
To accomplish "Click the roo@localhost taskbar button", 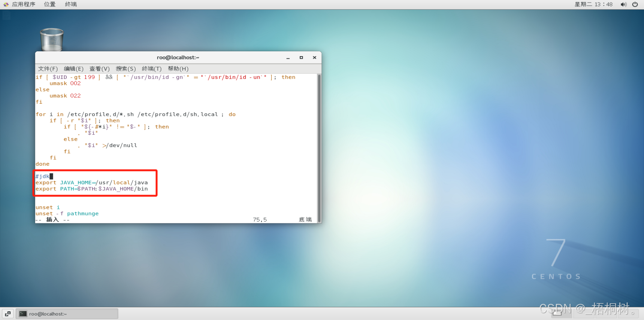I will point(67,314).
